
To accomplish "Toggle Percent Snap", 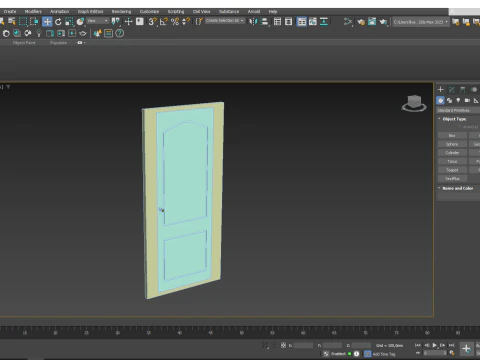I will tap(175, 22).
